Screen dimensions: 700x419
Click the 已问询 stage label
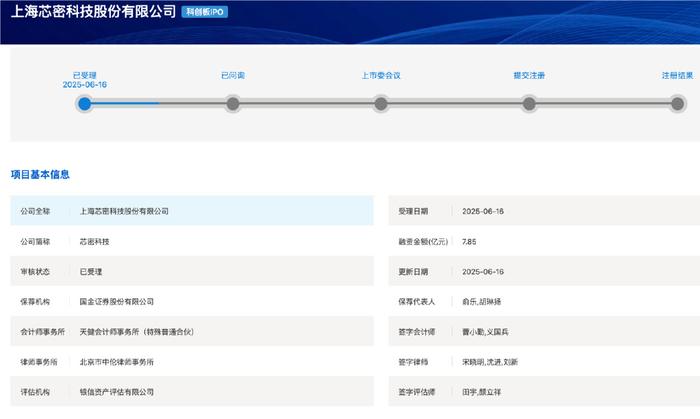pos(233,75)
